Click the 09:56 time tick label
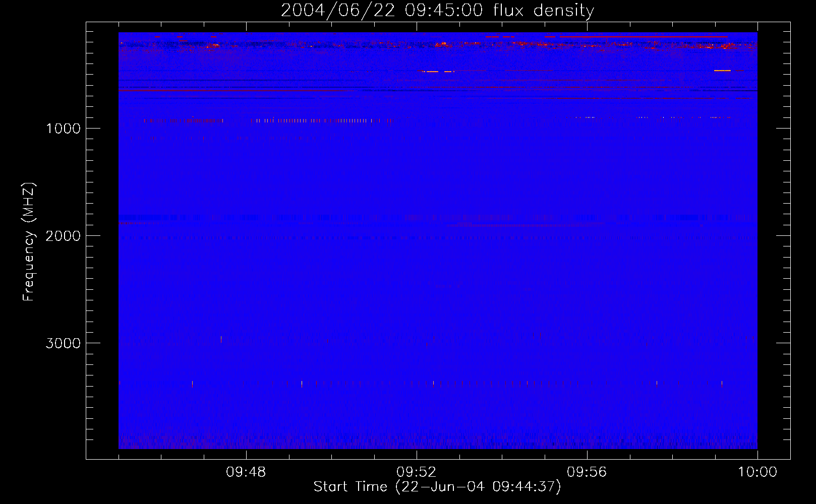816x504 pixels. (x=587, y=472)
